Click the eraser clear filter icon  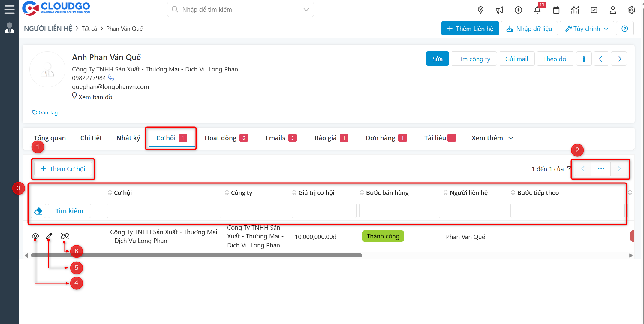[x=38, y=211]
